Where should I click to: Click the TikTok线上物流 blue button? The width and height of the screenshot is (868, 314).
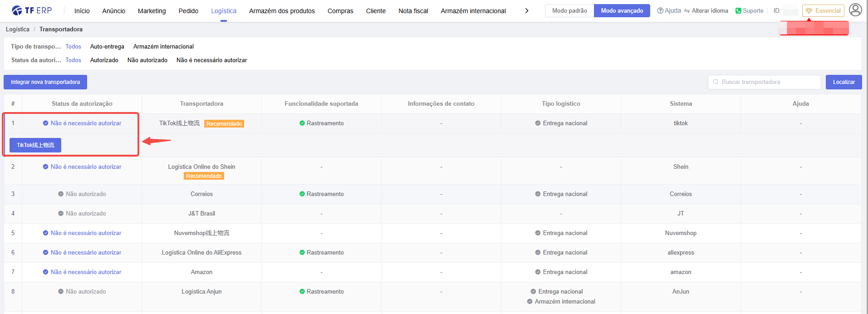point(35,145)
